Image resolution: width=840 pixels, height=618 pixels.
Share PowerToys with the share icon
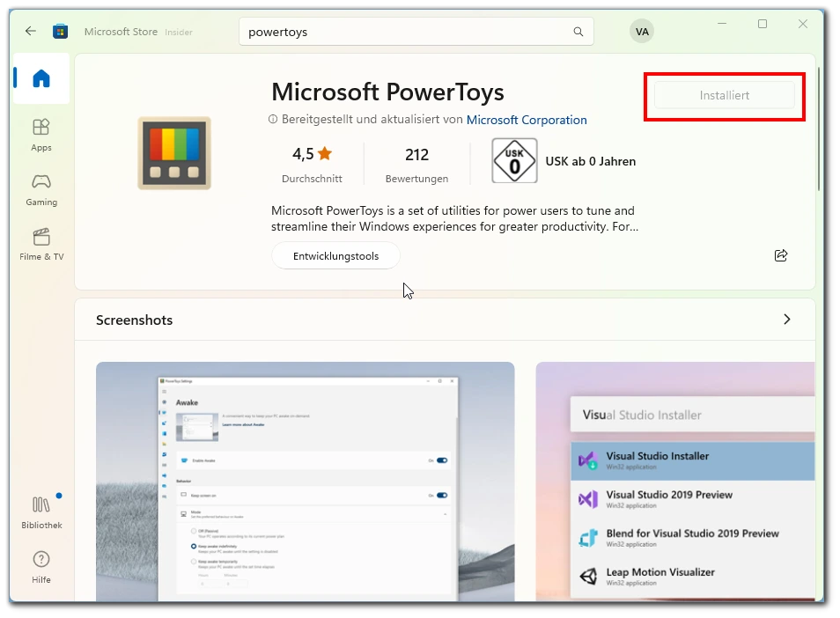781,255
